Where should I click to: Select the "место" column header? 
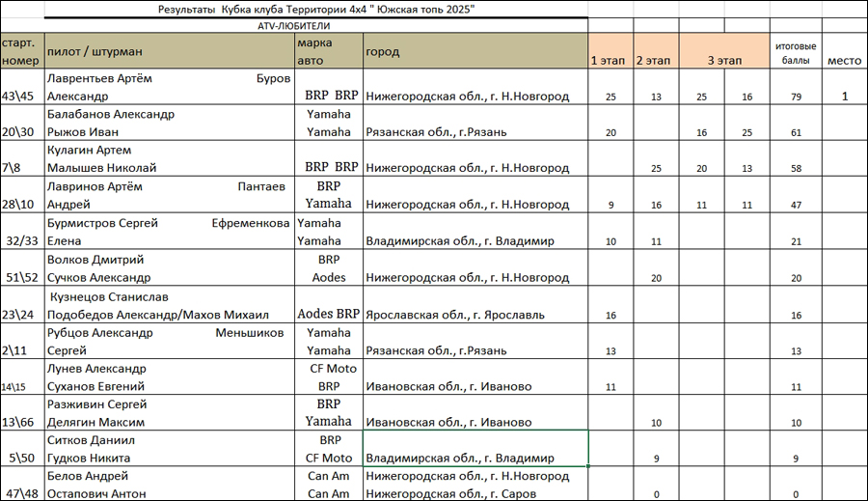pos(844,60)
